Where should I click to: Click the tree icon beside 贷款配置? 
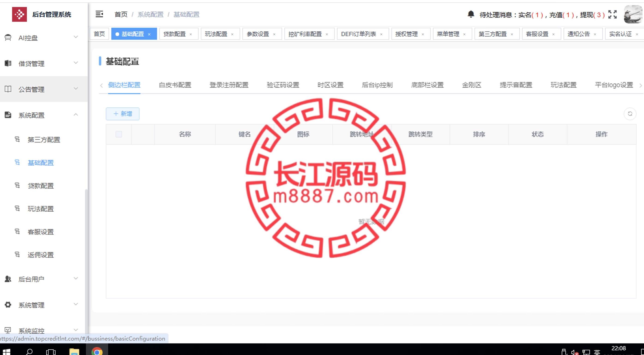tap(17, 185)
